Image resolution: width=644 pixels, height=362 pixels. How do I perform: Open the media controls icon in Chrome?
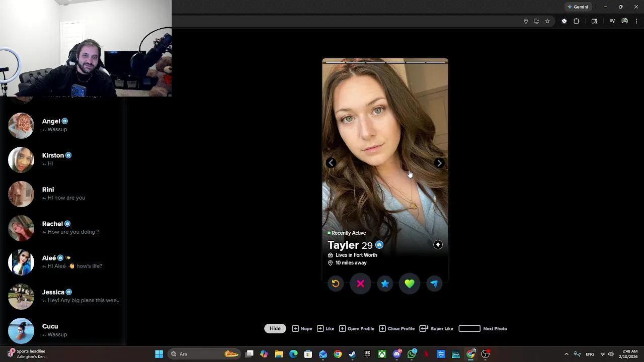pos(612,21)
